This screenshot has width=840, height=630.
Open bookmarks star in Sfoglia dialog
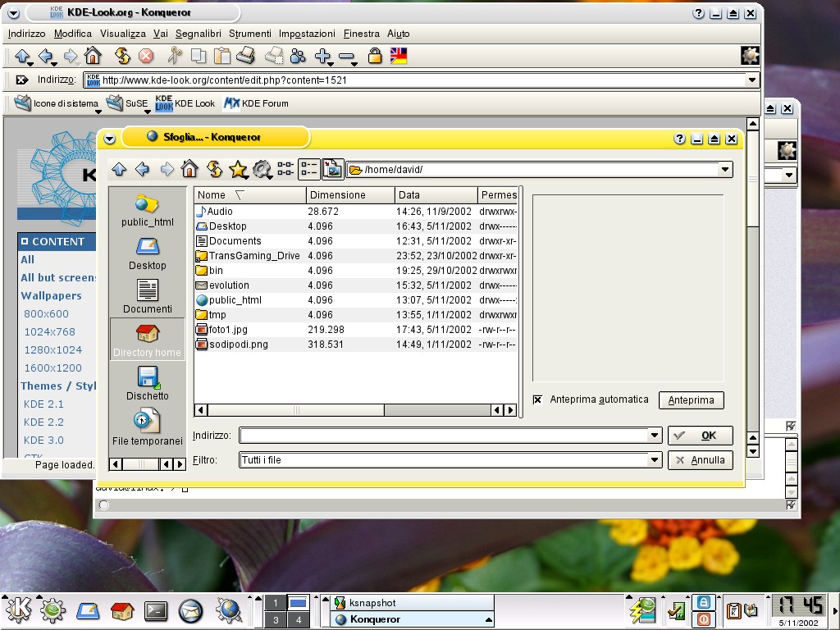coord(238,170)
